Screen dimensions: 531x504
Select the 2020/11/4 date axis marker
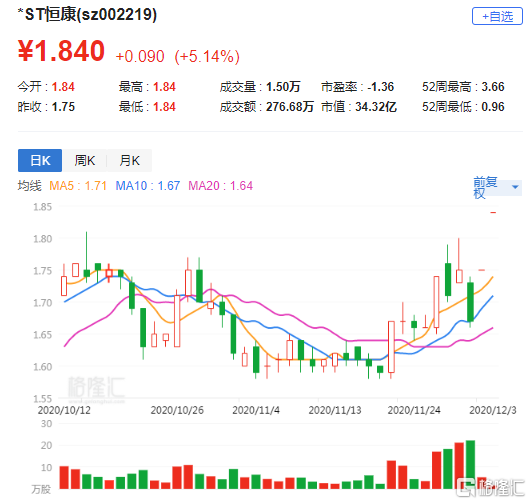pyautogui.click(x=256, y=411)
